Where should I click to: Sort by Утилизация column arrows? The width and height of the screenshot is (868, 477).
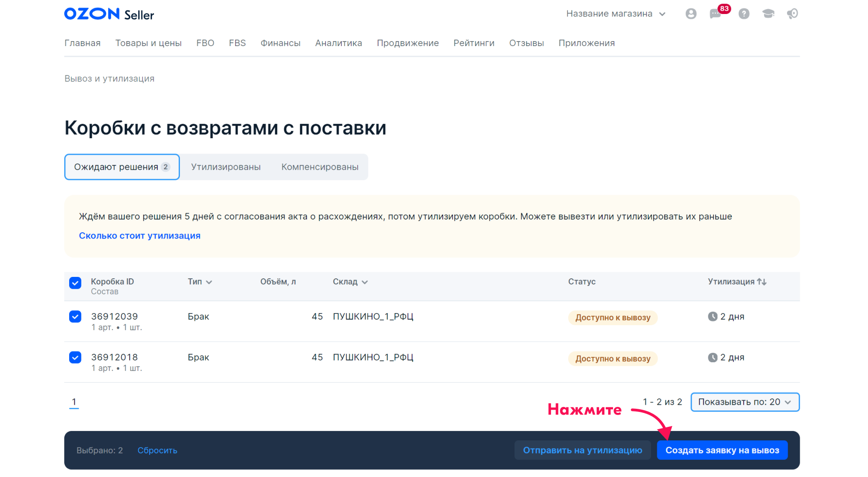click(x=762, y=282)
